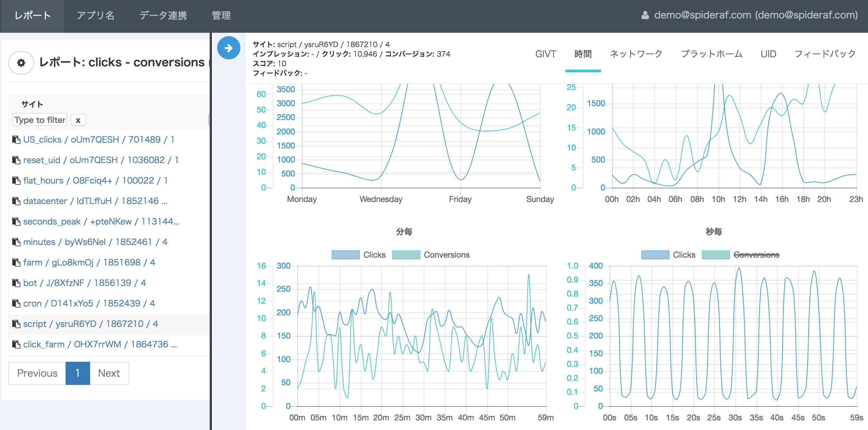868x430 pixels.
Task: Toggle Clicks legend in the 分毎 chart
Action: (x=374, y=255)
